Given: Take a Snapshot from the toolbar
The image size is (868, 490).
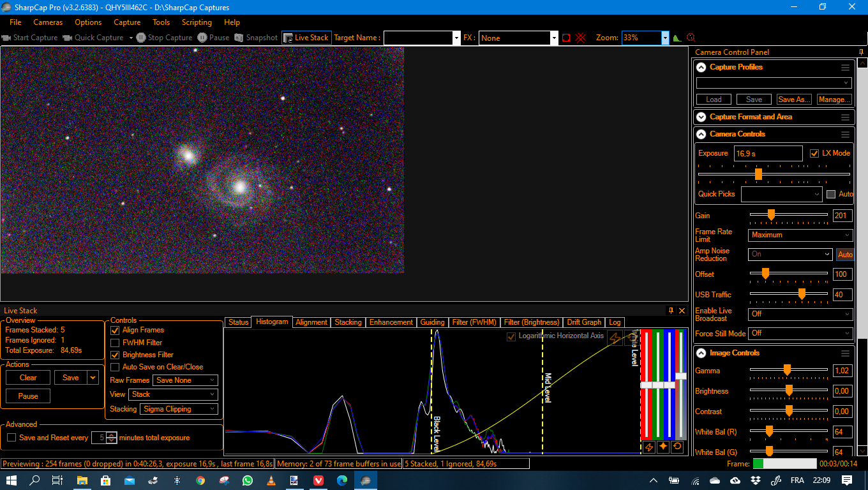Looking at the screenshot, I should pos(256,38).
